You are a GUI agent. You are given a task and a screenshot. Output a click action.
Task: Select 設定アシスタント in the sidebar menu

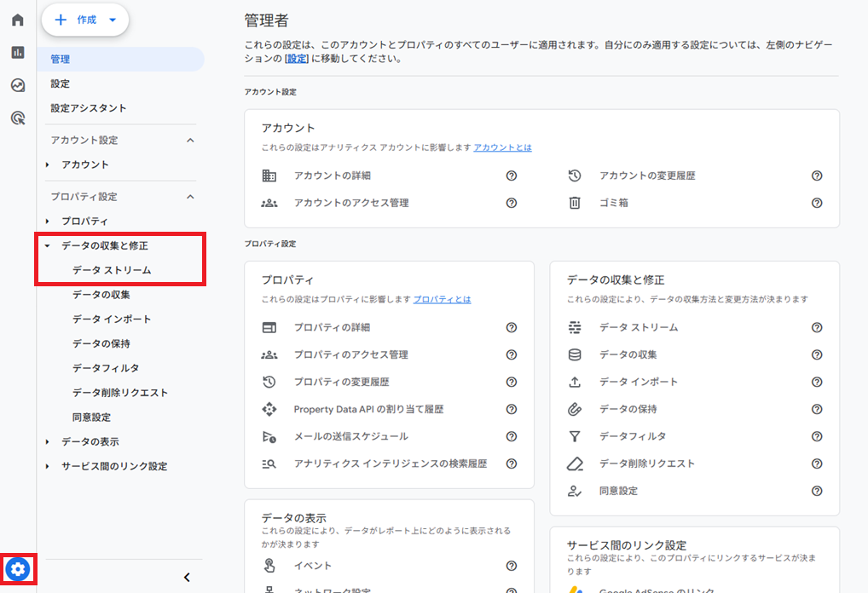pos(89,108)
